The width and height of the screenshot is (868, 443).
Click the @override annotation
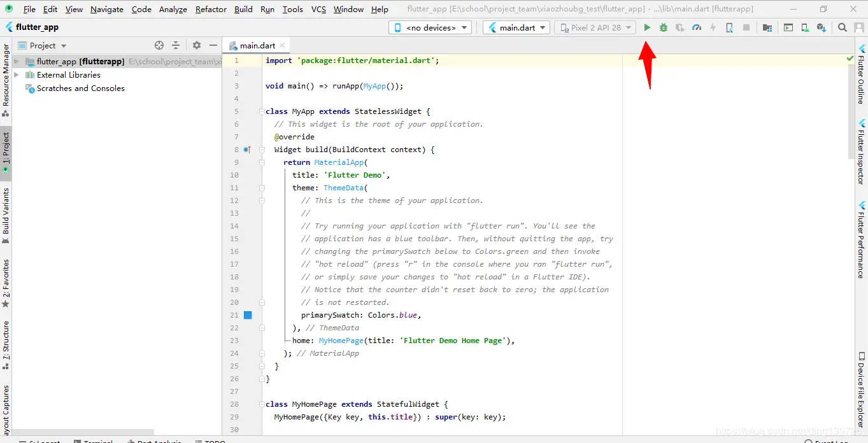[294, 137]
